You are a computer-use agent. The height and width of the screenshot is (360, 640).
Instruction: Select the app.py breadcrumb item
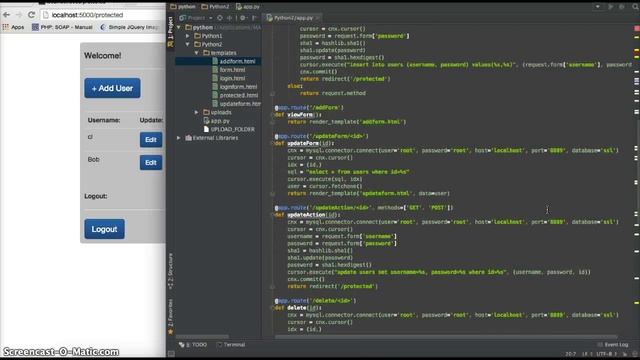pos(248,7)
